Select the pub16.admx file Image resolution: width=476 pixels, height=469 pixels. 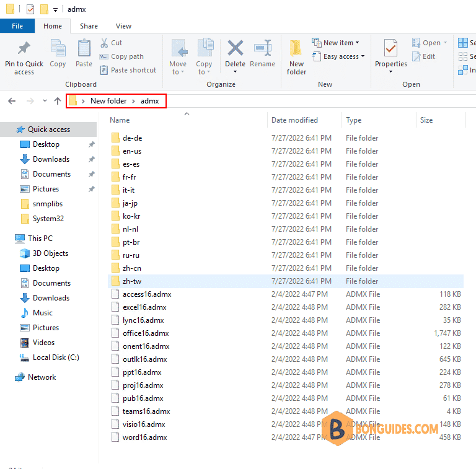pos(285,398)
